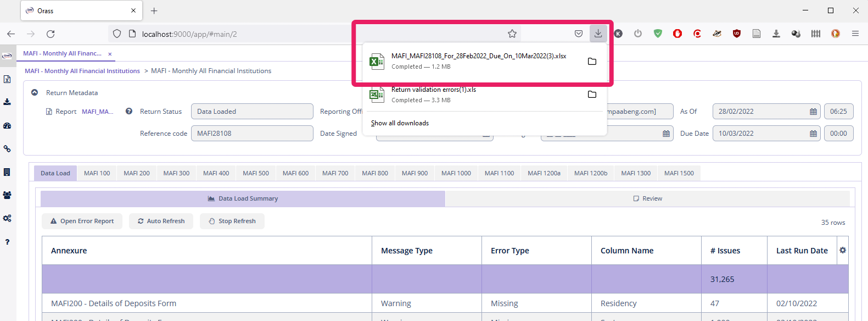Click MAFI breadcrumb link
Image resolution: width=868 pixels, height=321 pixels.
[x=82, y=71]
